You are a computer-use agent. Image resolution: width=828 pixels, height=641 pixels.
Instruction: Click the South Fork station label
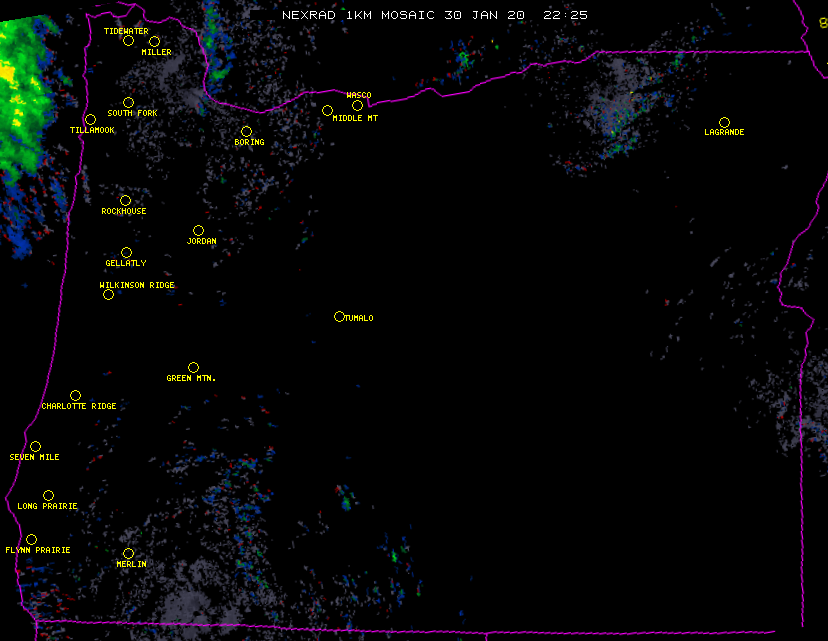click(x=133, y=113)
